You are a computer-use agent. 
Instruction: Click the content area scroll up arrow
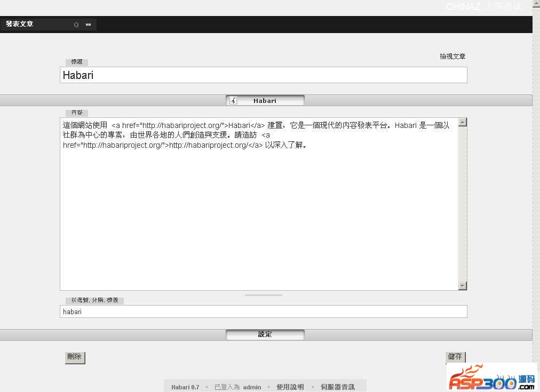coord(463,122)
